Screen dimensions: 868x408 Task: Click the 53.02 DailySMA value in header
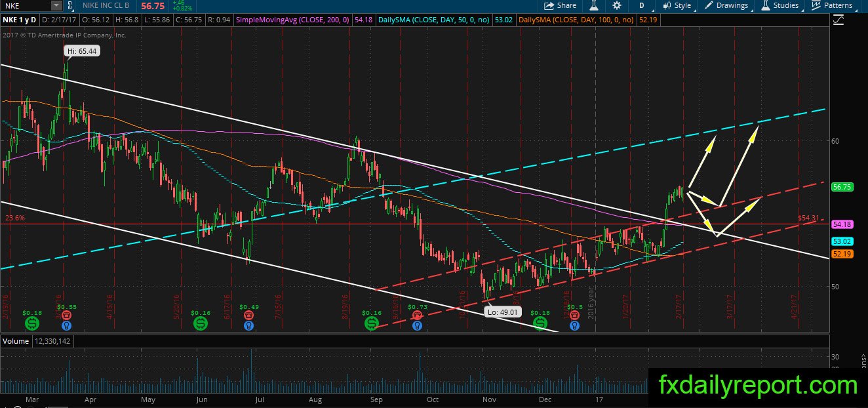pyautogui.click(x=505, y=20)
